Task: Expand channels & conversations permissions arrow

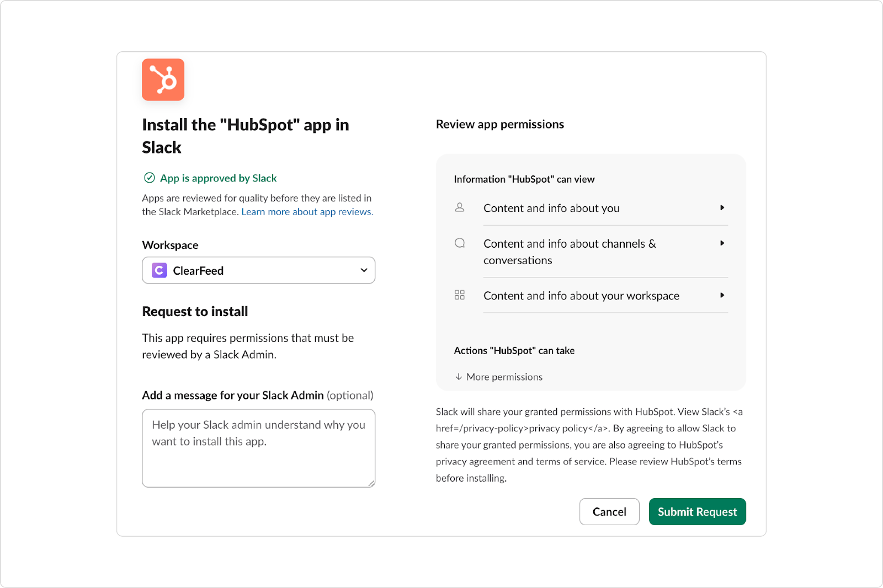Action: [x=722, y=243]
